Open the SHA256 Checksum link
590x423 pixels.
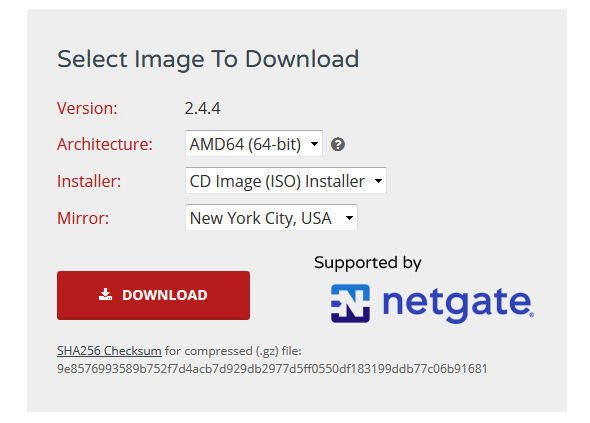(109, 351)
